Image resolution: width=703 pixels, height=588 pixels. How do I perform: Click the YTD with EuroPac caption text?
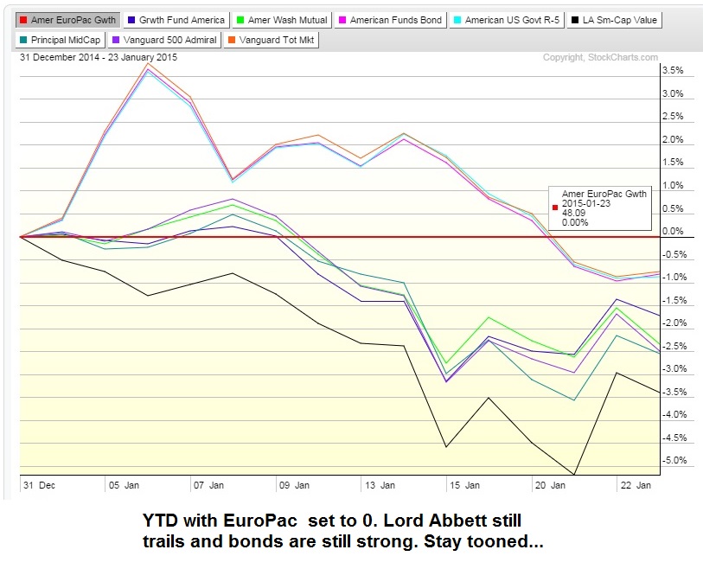click(343, 531)
